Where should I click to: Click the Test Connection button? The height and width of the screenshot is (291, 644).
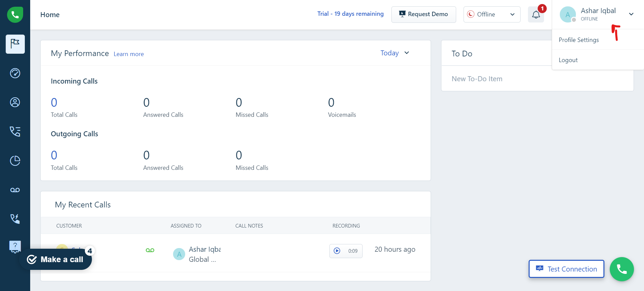pyautogui.click(x=566, y=269)
